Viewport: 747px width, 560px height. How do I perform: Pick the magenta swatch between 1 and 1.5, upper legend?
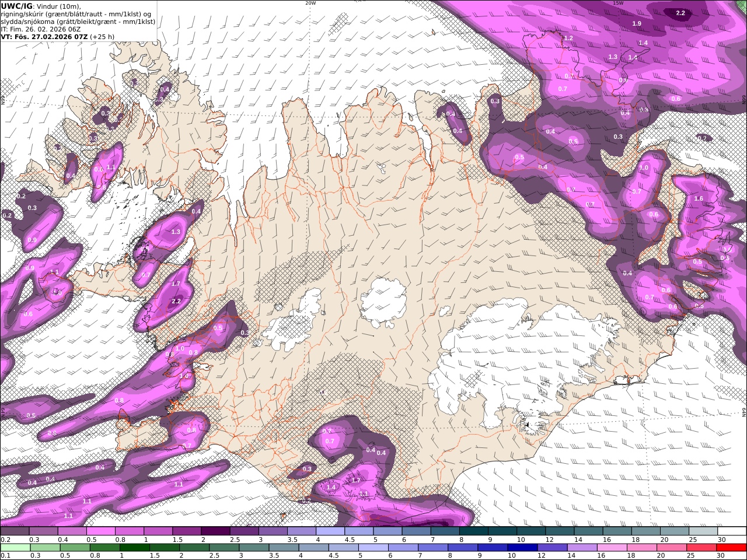point(158,531)
